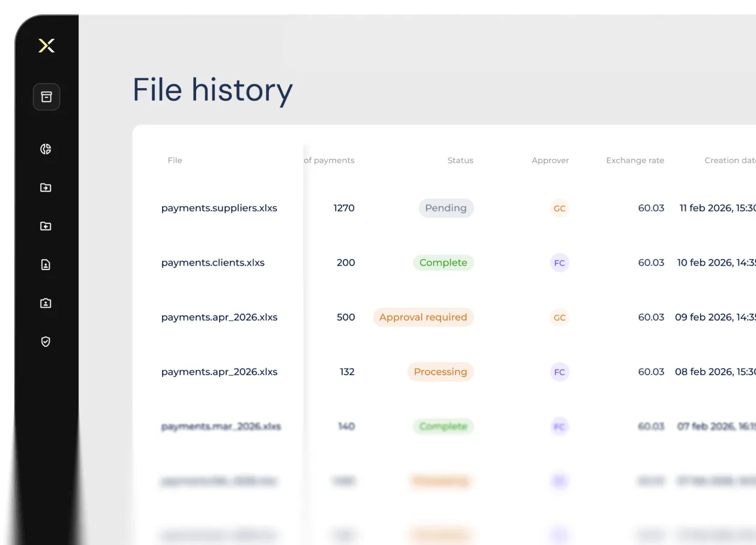The image size is (756, 545).
Task: Open file payments.mar_2026.xlxs
Action: point(221,427)
